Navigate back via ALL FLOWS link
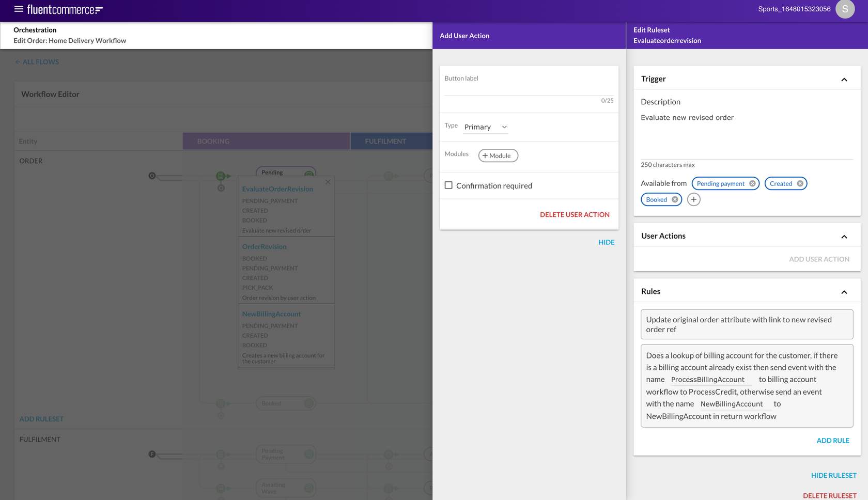The width and height of the screenshot is (868, 500). pyautogui.click(x=36, y=61)
